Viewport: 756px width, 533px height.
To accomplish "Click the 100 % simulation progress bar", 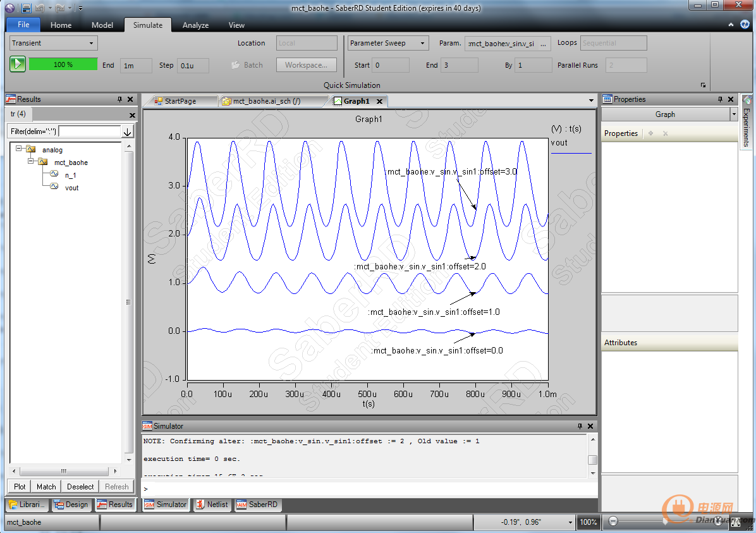I will pyautogui.click(x=63, y=64).
